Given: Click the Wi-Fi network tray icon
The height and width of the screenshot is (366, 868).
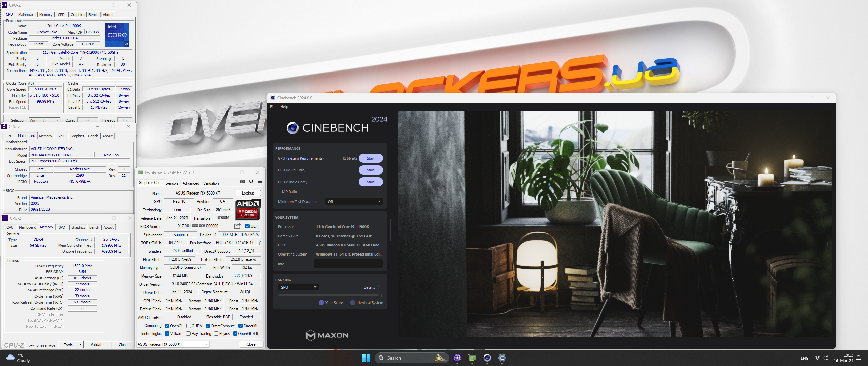Looking at the screenshot, I should coord(817,358).
